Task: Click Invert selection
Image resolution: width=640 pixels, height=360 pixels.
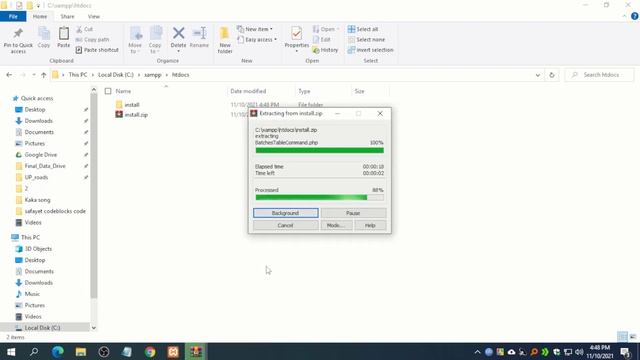Action: 371,50
